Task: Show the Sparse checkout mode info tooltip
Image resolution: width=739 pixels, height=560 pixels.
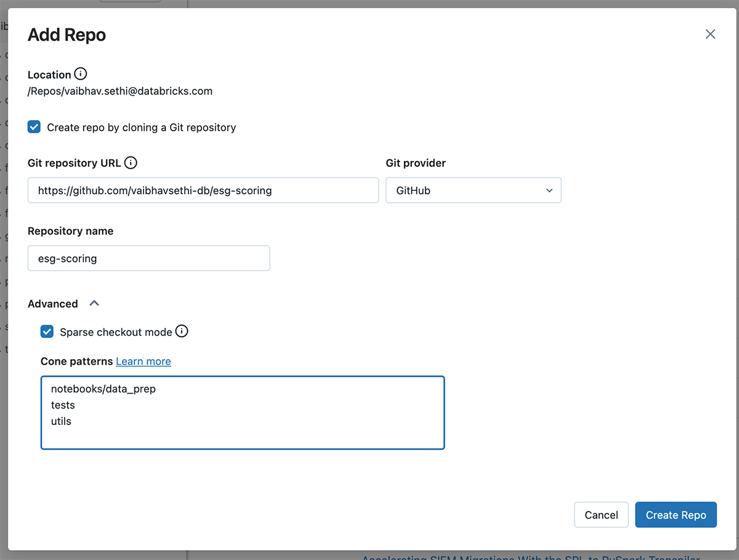Action: click(x=182, y=331)
